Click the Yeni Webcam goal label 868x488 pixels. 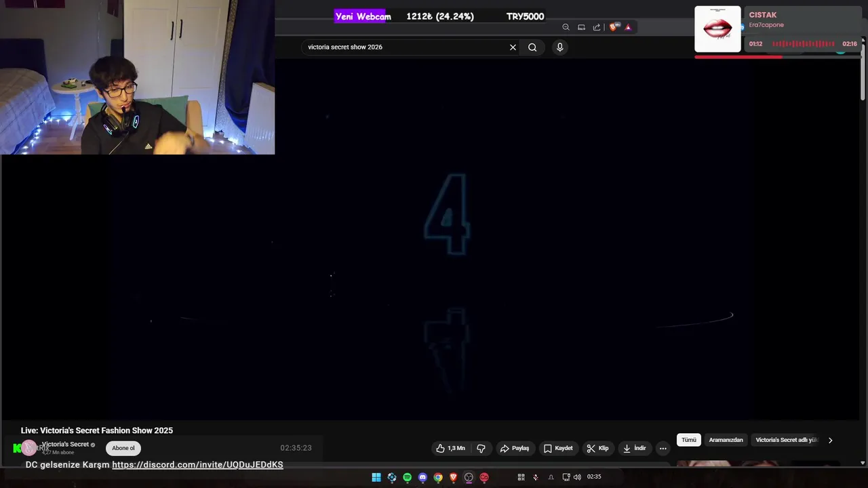coord(363,16)
